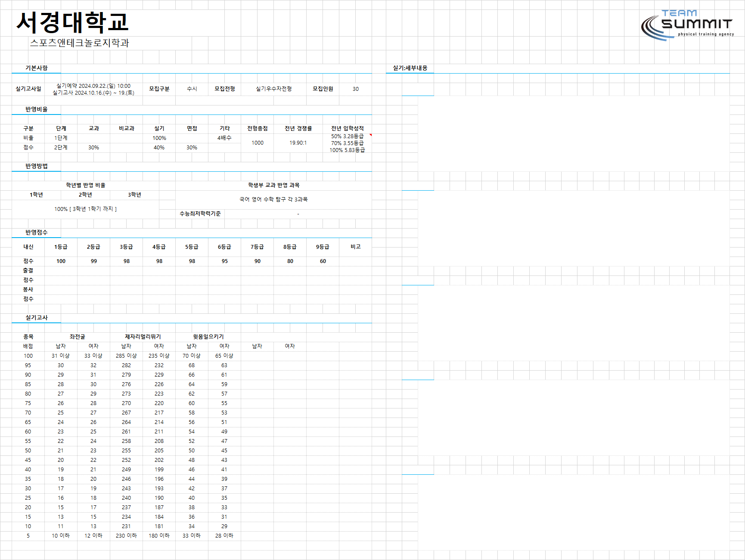Select the 실기고사일 date cell
This screenshot has height=560, width=745.
coord(93,89)
